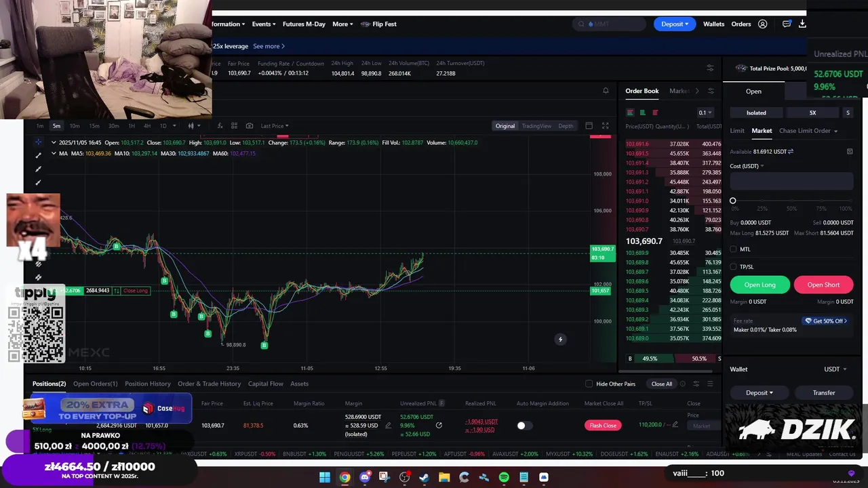Take a chart snapshot with camera icon

pos(250,125)
